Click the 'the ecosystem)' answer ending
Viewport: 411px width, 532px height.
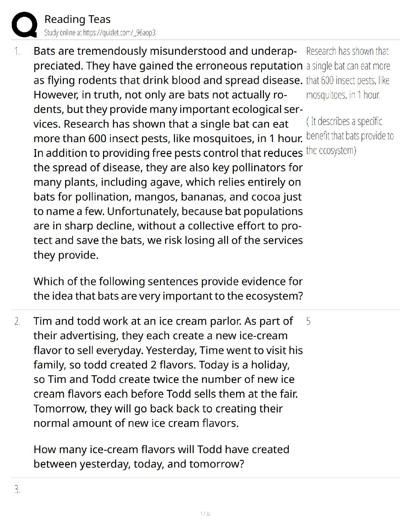(331, 150)
